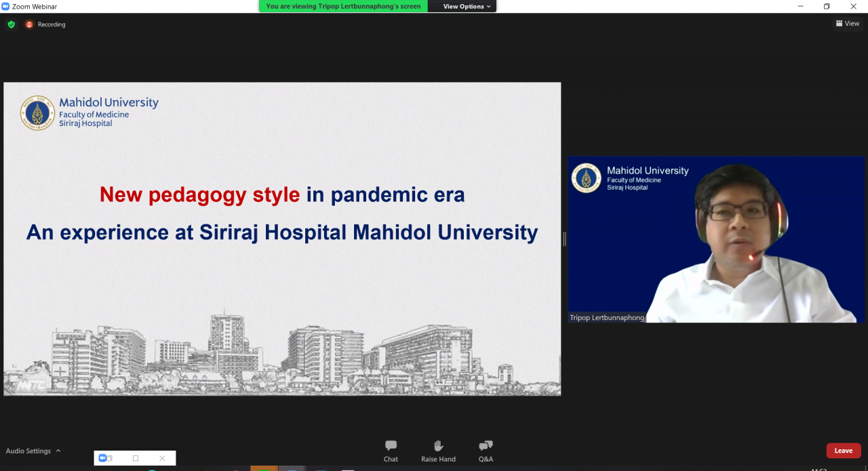868x471 pixels.
Task: Click the green screen-viewing notification banner
Action: 343,6
